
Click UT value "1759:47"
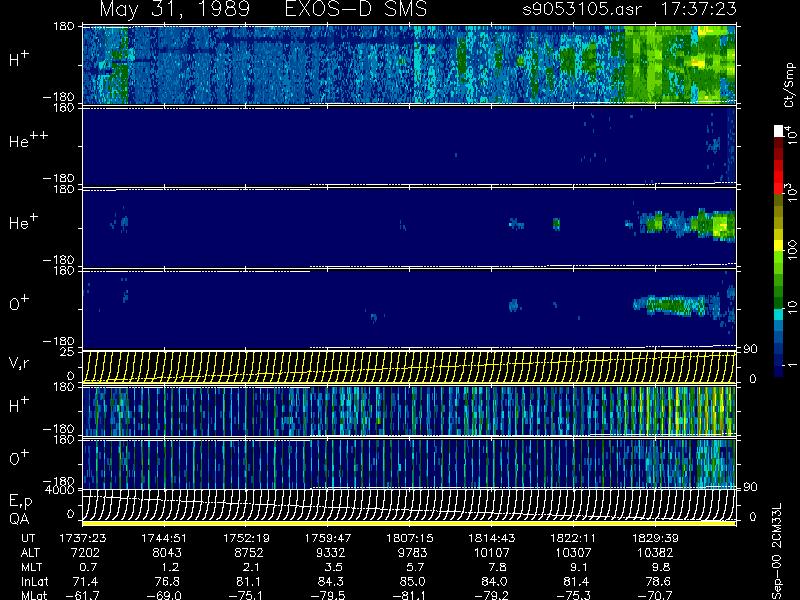[x=328, y=538]
